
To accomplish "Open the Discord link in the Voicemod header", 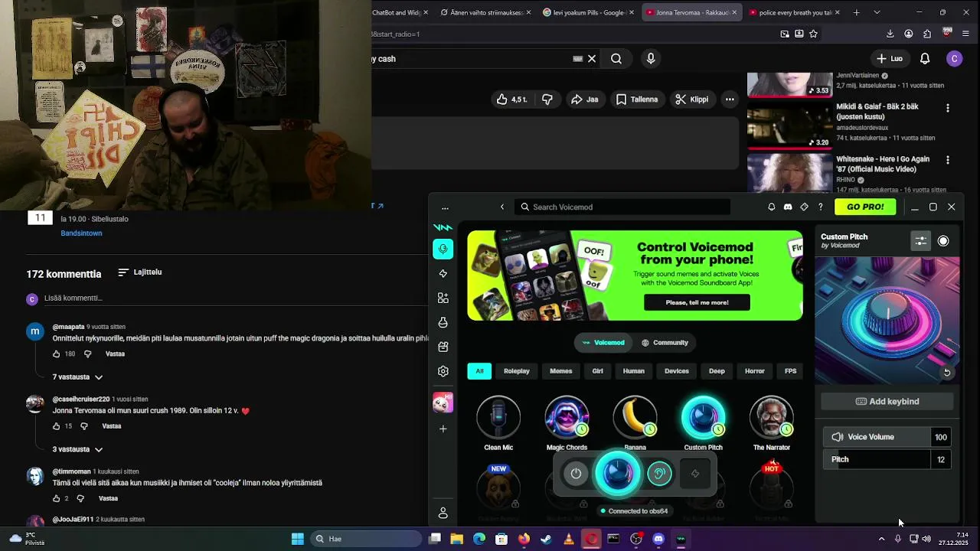I will point(787,207).
